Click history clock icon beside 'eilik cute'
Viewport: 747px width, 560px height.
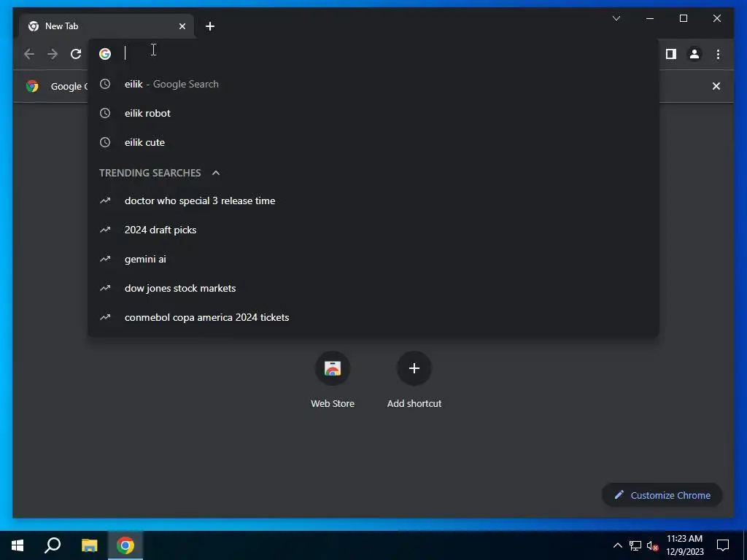point(105,142)
